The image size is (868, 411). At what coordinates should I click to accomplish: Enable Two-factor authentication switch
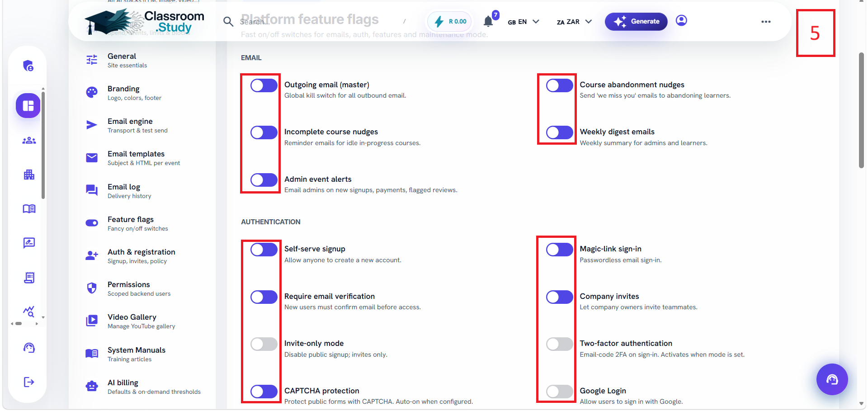coord(560,344)
